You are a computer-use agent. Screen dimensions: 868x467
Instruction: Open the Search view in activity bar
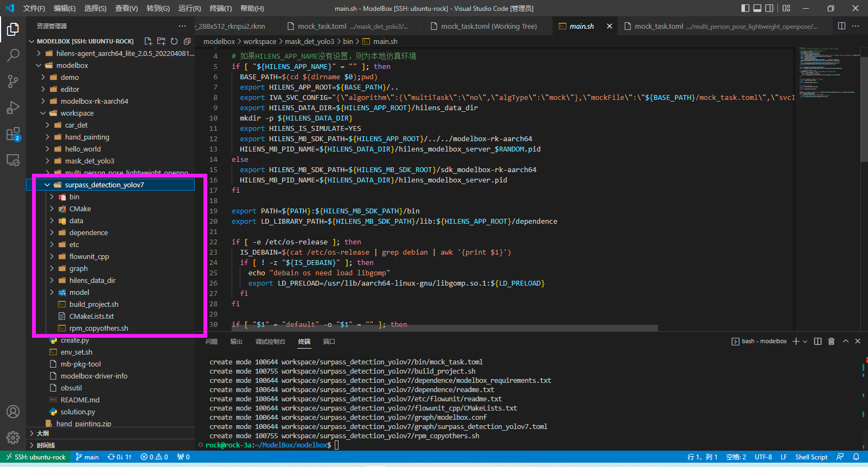[x=13, y=55]
